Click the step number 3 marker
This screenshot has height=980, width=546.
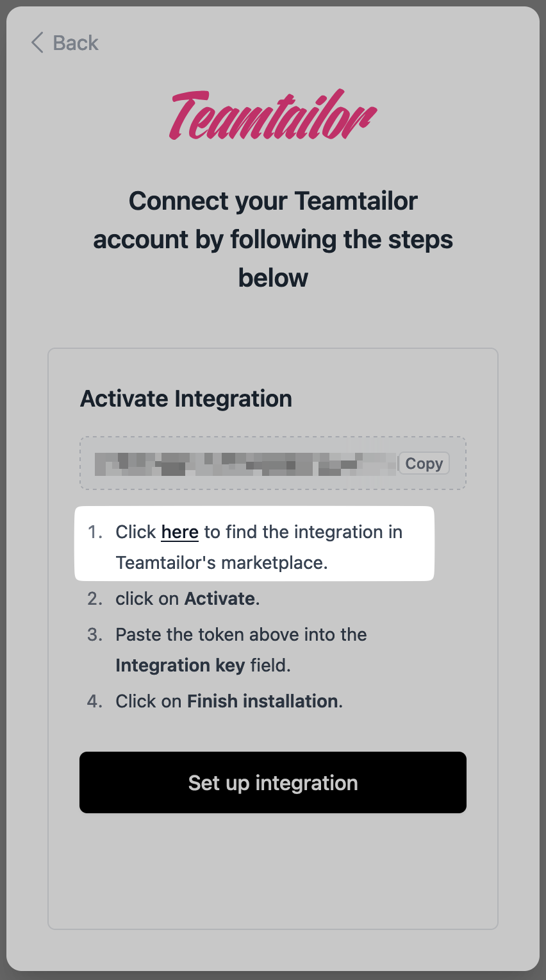pyautogui.click(x=95, y=635)
